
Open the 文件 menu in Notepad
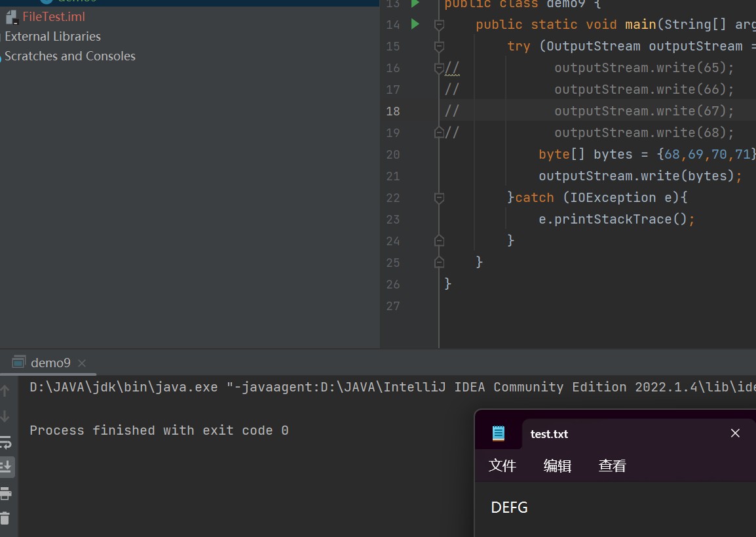[x=502, y=466]
